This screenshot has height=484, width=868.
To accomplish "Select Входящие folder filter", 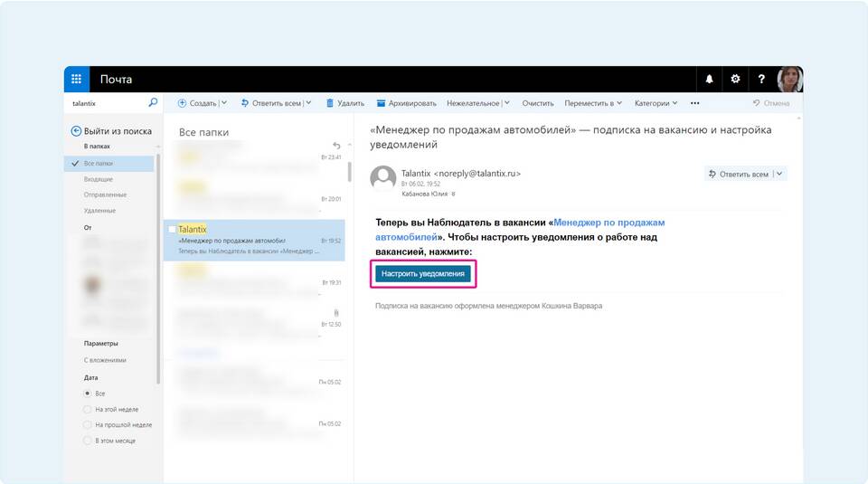I will [99, 179].
